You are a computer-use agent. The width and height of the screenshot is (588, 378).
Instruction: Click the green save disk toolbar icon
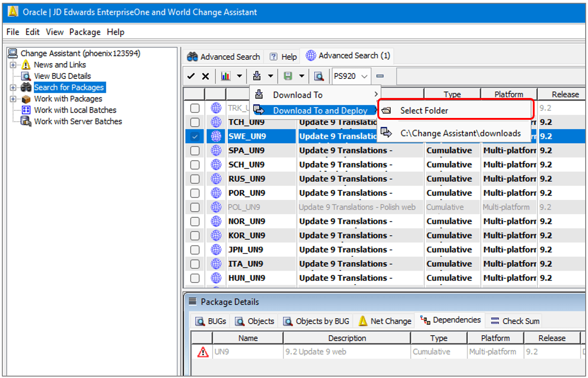coord(288,76)
